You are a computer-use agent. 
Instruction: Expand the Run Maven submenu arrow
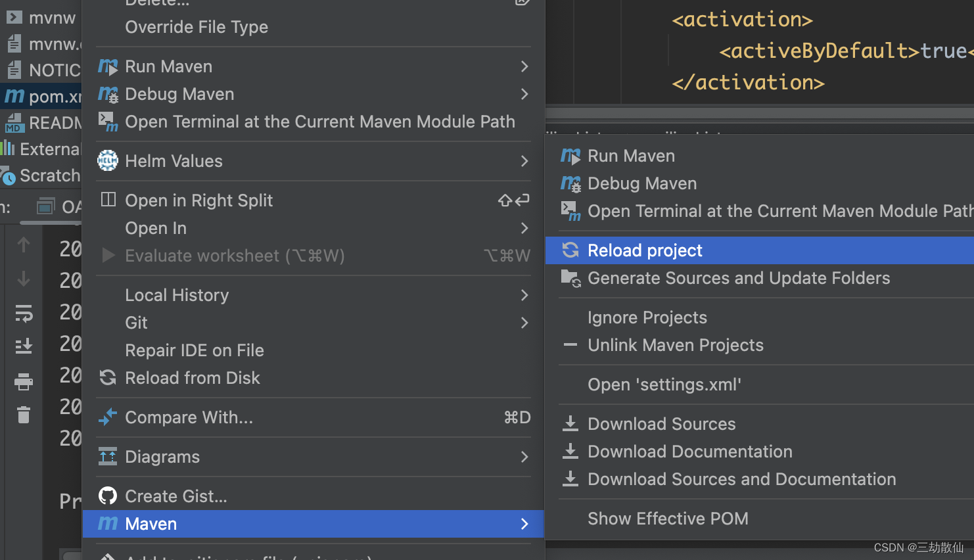[x=524, y=66]
